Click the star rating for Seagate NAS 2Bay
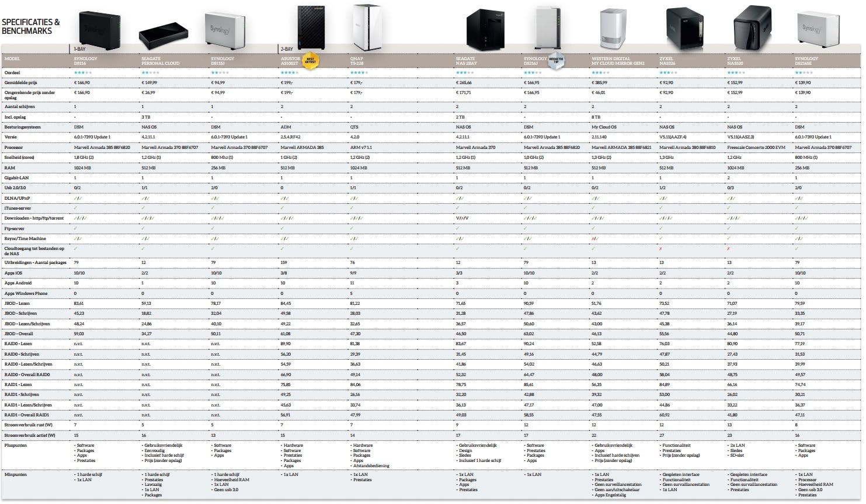The width and height of the screenshot is (866, 504). point(465,73)
